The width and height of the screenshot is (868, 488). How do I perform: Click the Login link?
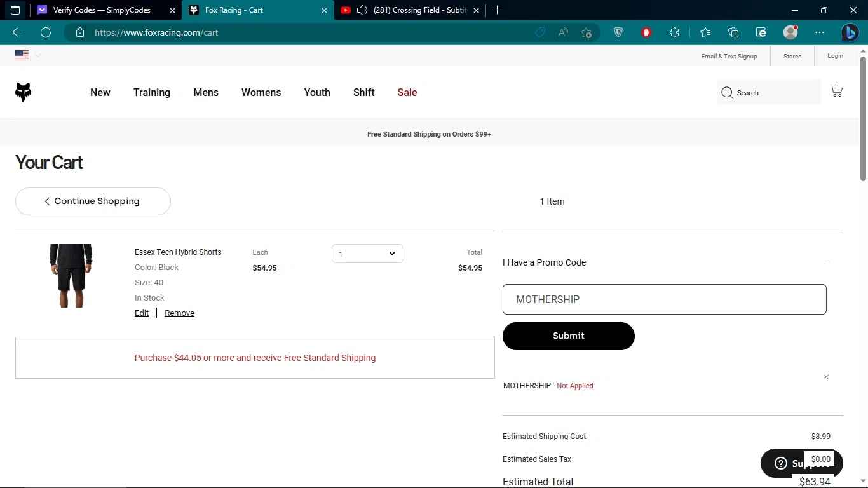[x=836, y=56]
